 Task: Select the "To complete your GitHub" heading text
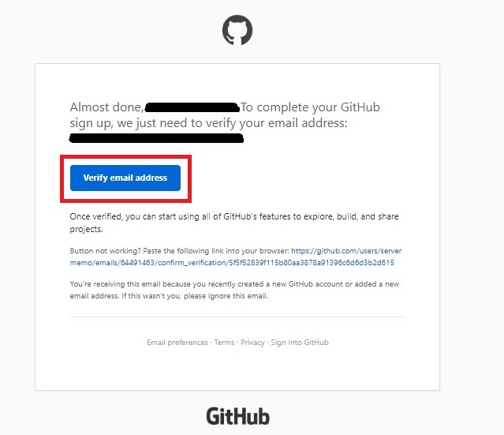tap(310, 107)
